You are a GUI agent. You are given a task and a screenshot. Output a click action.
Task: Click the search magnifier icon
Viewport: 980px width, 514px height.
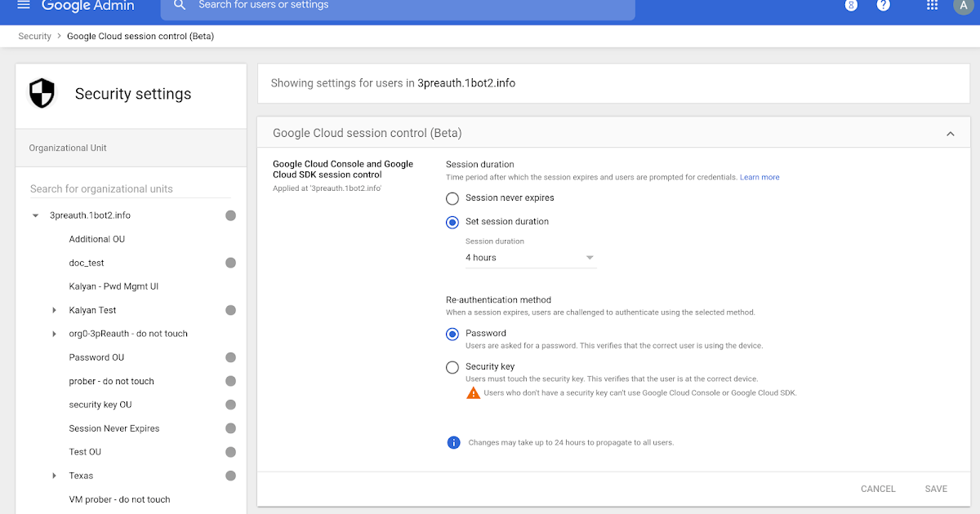[x=180, y=6]
